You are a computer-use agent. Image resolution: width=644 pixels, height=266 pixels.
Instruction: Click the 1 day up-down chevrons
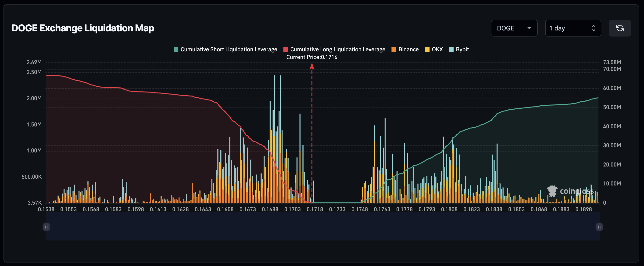coord(594,28)
